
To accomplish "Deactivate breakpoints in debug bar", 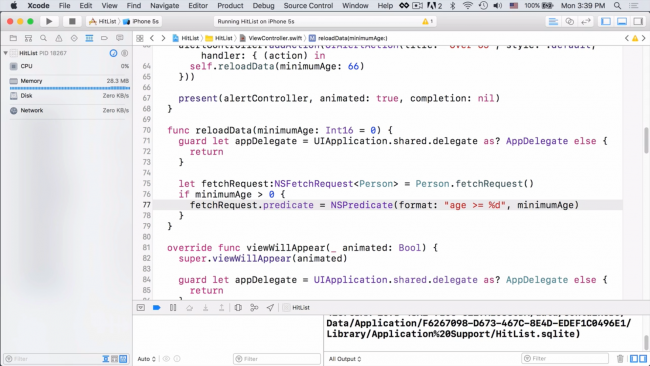I will [x=157, y=308].
